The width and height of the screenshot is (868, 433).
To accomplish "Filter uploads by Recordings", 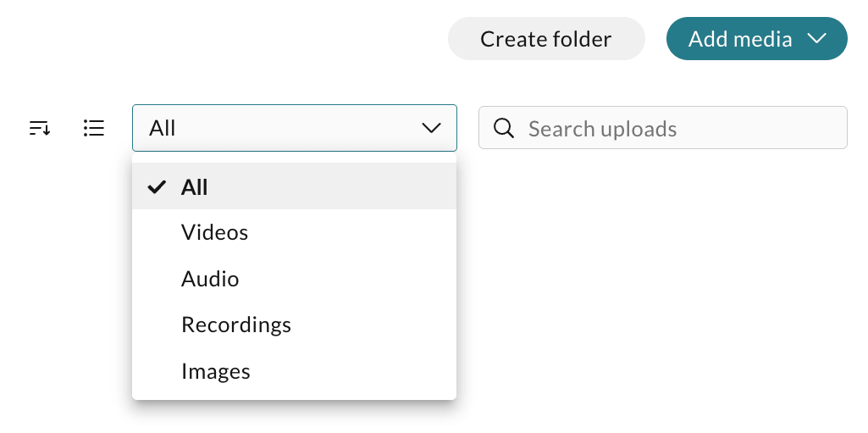I will point(295,325).
